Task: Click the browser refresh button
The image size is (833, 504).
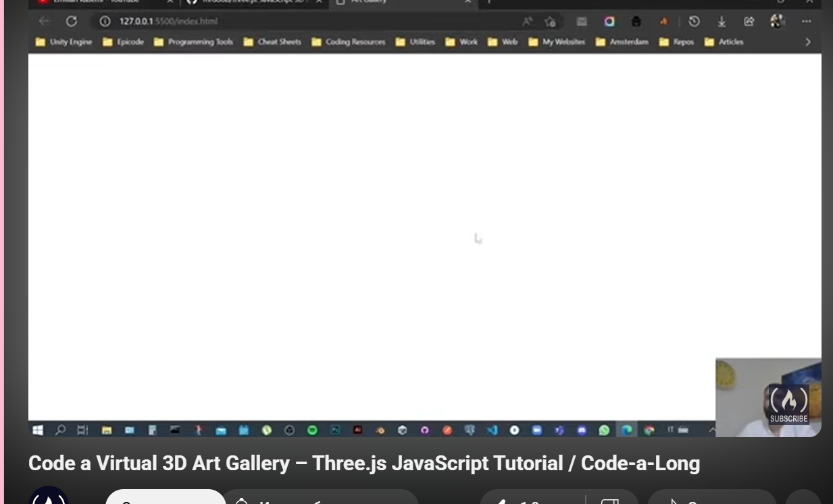Action: (x=72, y=21)
